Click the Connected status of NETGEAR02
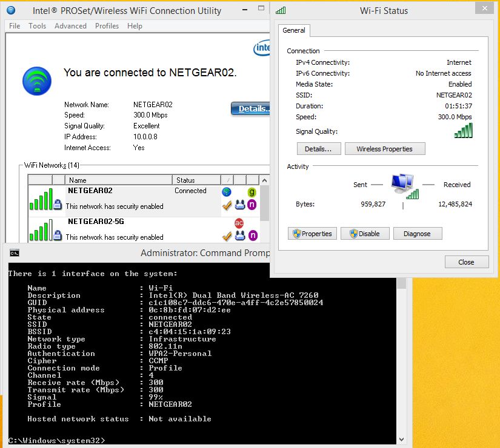500x448 pixels. point(190,191)
